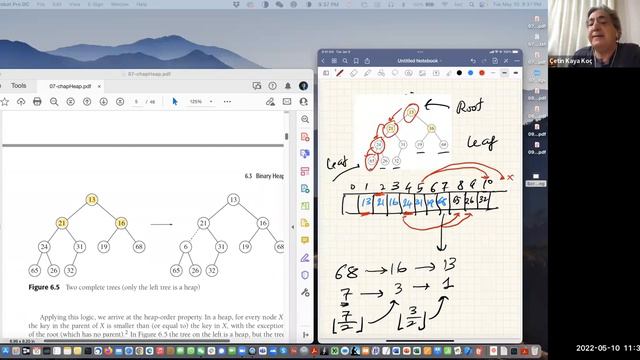The height and width of the screenshot is (360, 640).
Task: Send the PDF by email icon
Action: (x=287, y=102)
